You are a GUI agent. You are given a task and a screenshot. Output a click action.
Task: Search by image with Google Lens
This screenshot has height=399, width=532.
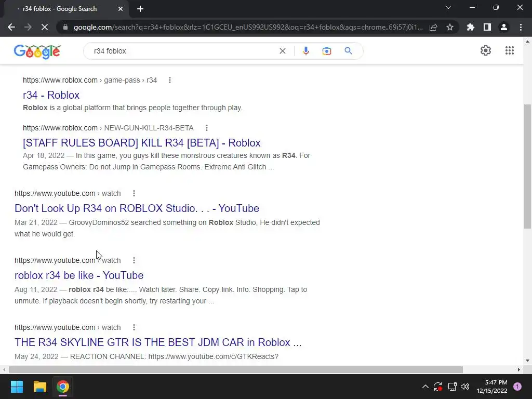click(327, 51)
